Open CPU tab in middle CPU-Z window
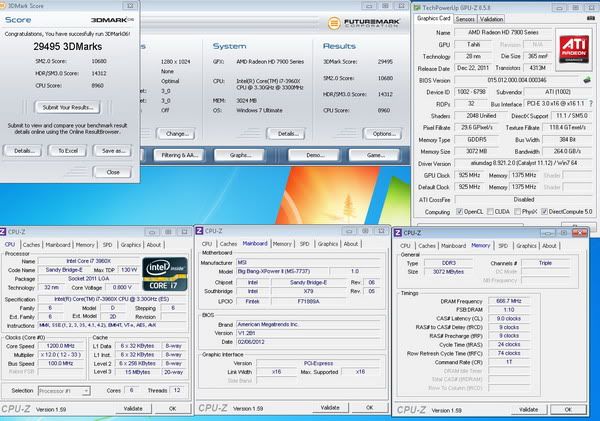The image size is (600, 421). tap(207, 244)
